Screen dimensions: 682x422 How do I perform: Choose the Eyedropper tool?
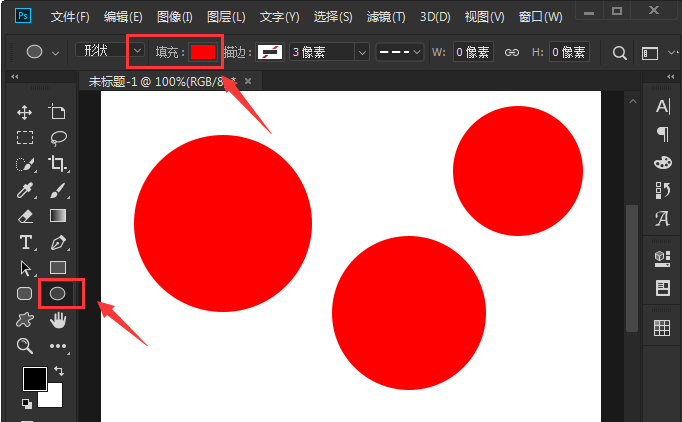(26, 190)
